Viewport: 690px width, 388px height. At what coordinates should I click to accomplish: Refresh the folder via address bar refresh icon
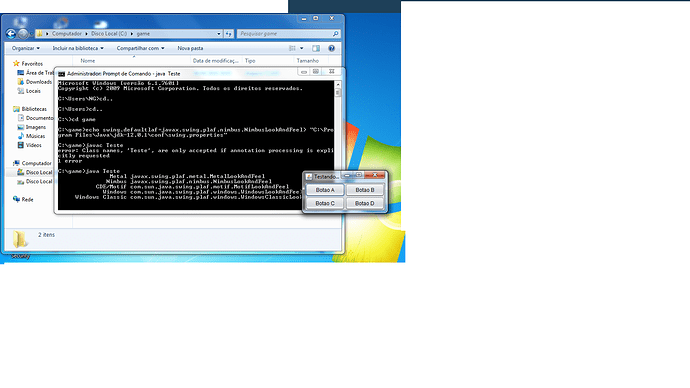coord(228,33)
